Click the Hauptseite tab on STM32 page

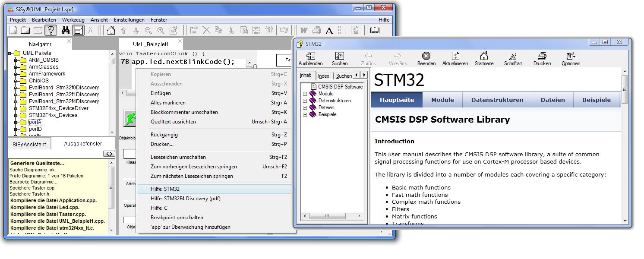point(397,100)
